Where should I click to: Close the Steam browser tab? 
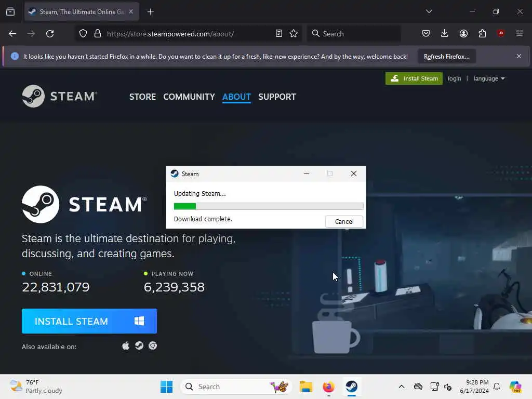click(x=131, y=11)
